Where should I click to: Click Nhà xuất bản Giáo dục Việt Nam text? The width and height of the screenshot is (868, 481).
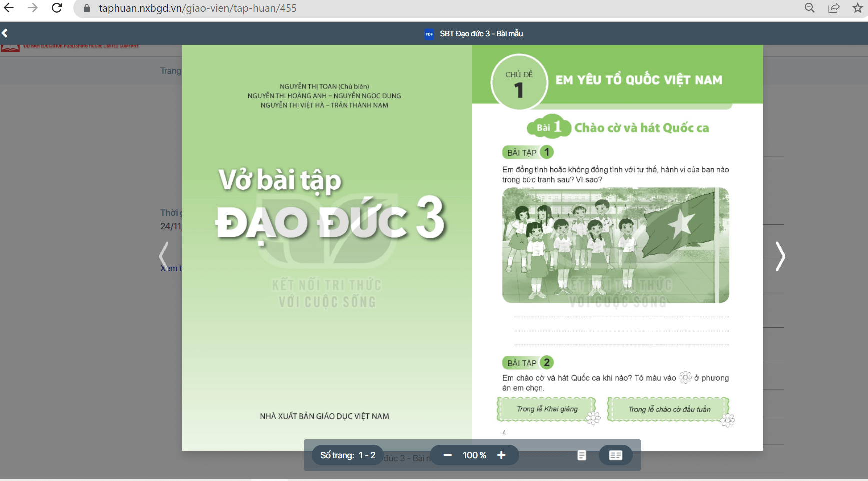click(324, 416)
